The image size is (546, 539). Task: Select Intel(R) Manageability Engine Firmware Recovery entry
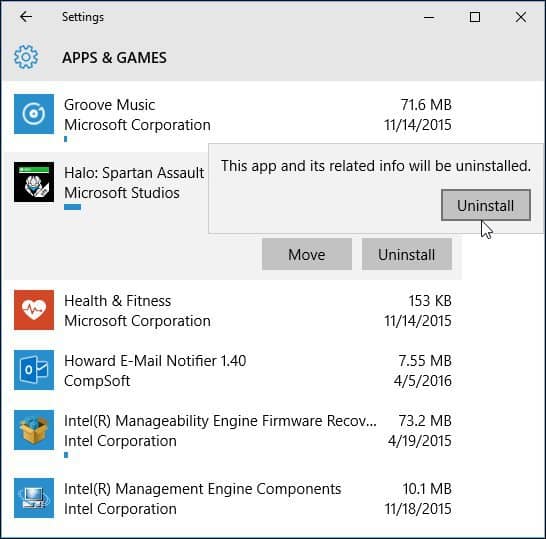coord(233,433)
